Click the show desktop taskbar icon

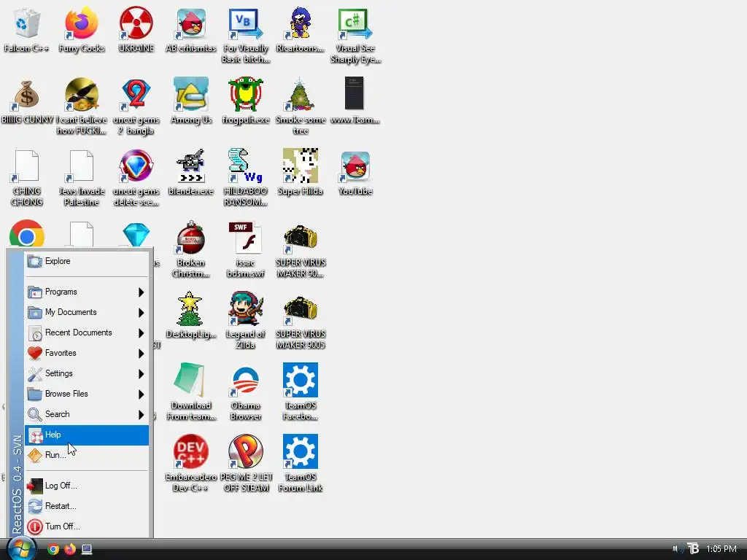(87, 550)
